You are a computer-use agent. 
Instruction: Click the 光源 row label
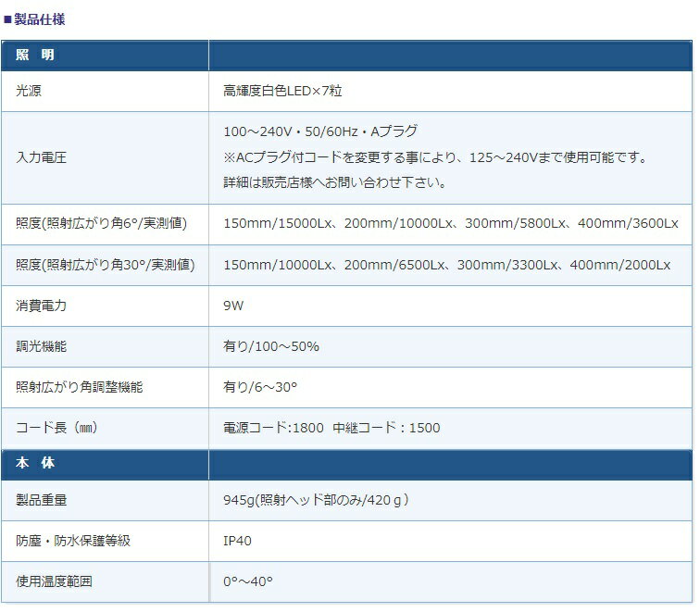coord(29,91)
